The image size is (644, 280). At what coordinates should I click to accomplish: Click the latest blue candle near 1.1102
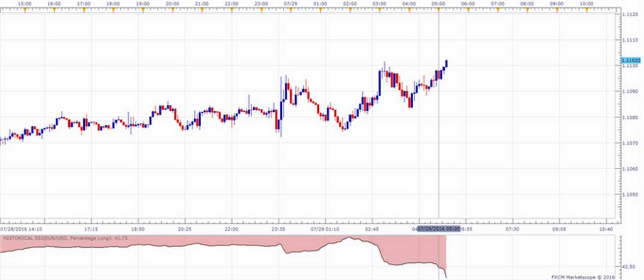tap(447, 63)
